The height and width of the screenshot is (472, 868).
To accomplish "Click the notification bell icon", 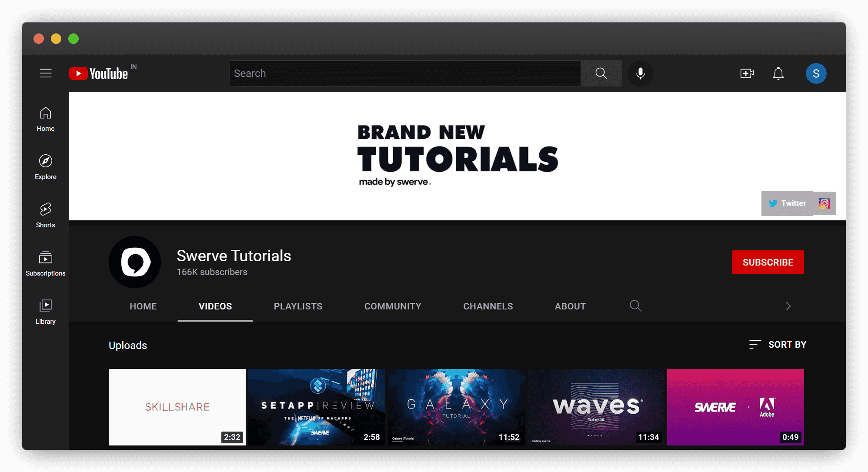I will [x=778, y=73].
